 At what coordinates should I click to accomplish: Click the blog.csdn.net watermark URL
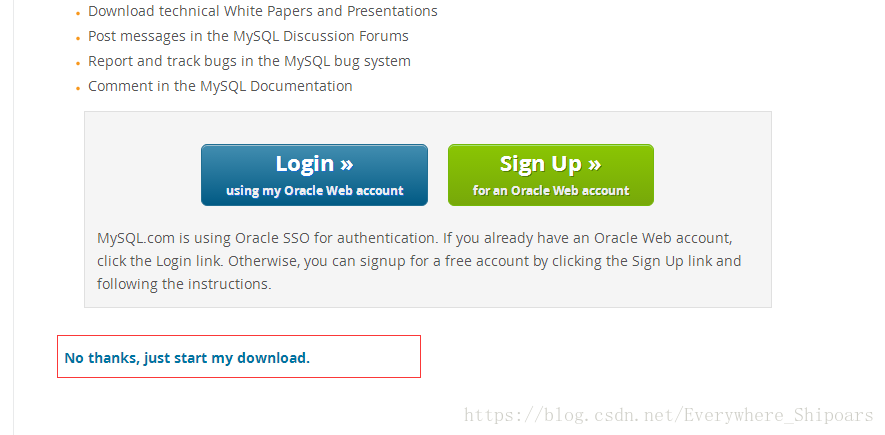click(668, 416)
